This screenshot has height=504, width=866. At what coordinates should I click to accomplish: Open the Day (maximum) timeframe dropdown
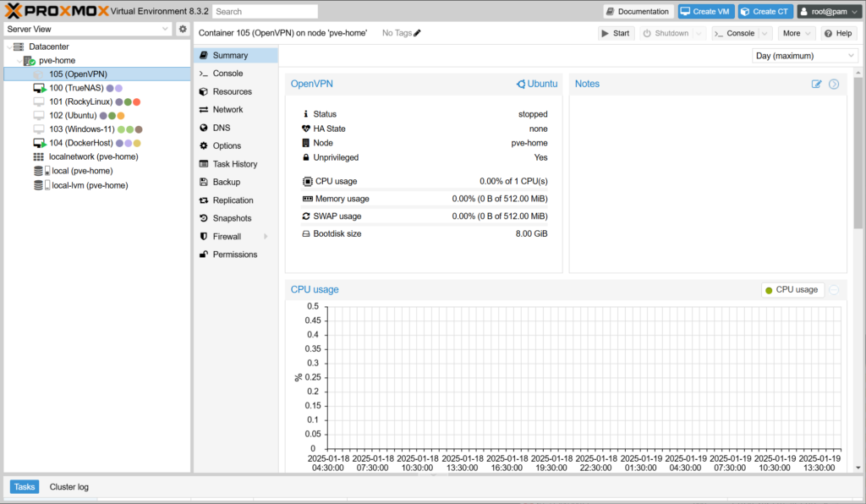coord(804,56)
